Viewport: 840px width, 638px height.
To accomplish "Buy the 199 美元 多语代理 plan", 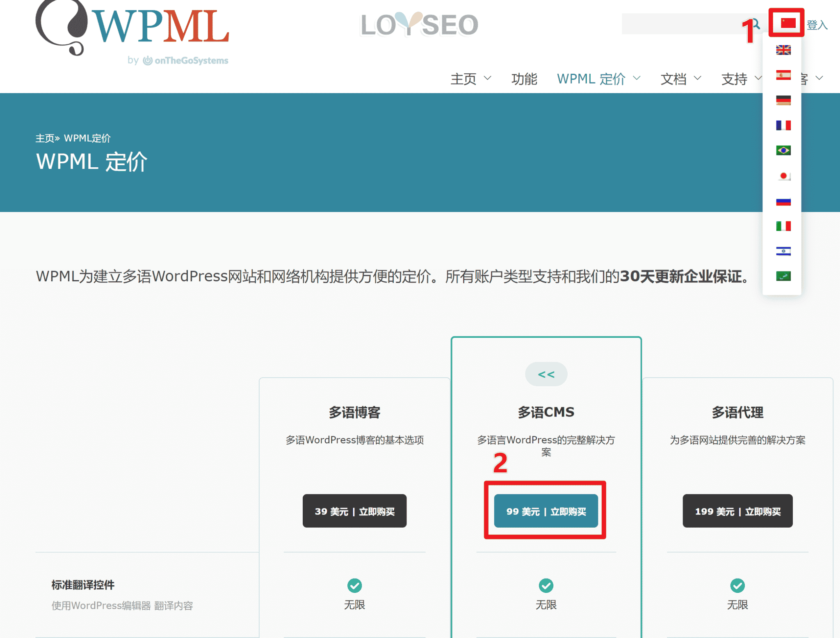I will pos(737,511).
